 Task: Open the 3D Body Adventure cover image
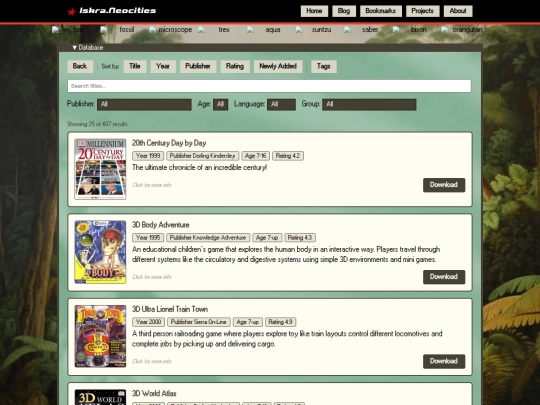[100, 252]
